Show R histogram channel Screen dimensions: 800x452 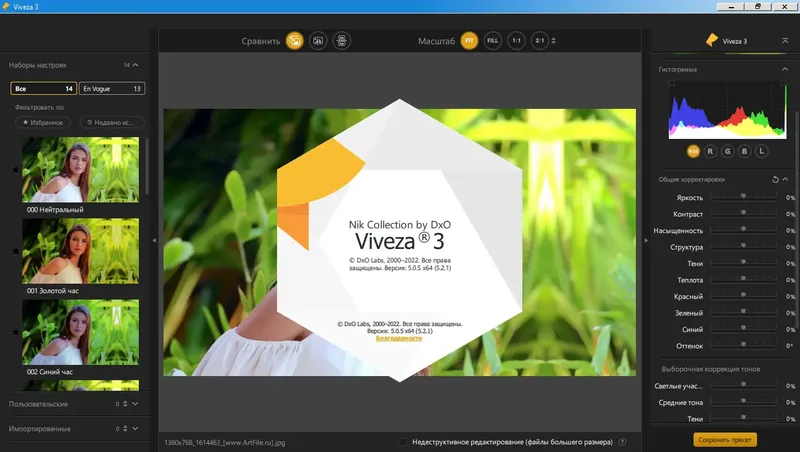(x=710, y=151)
